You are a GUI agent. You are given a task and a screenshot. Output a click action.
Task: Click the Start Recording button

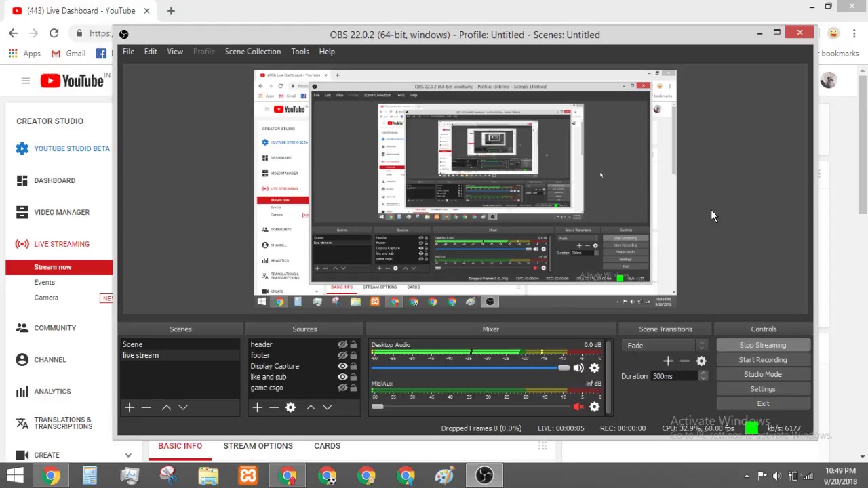tap(763, 360)
